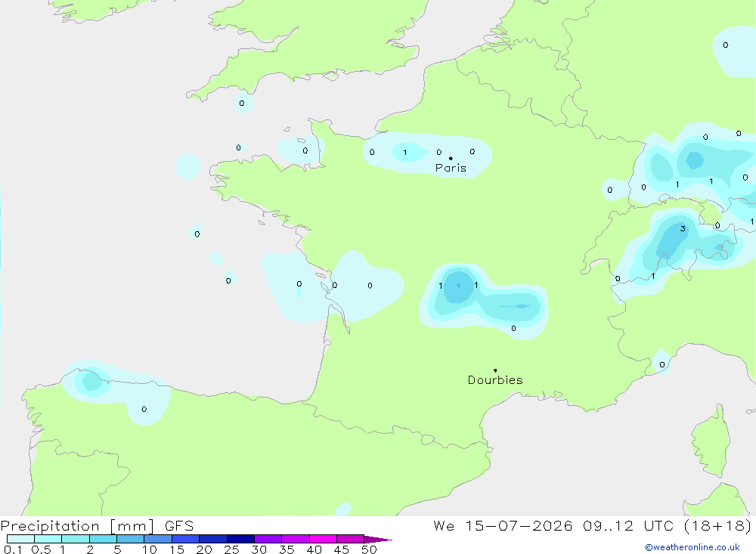The height and width of the screenshot is (554, 756).
Task: Select the 40 mm magenta legend swatch
Action: click(323, 539)
